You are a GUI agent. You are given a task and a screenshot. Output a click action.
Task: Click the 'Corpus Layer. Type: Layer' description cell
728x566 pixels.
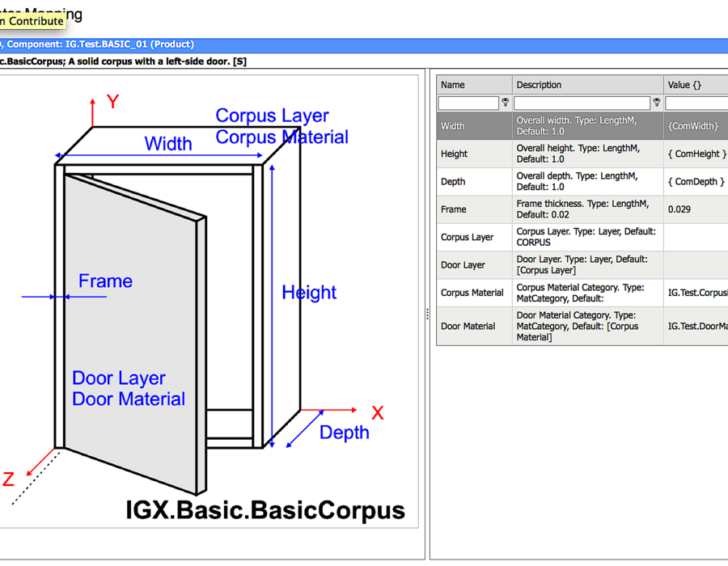(x=588, y=237)
